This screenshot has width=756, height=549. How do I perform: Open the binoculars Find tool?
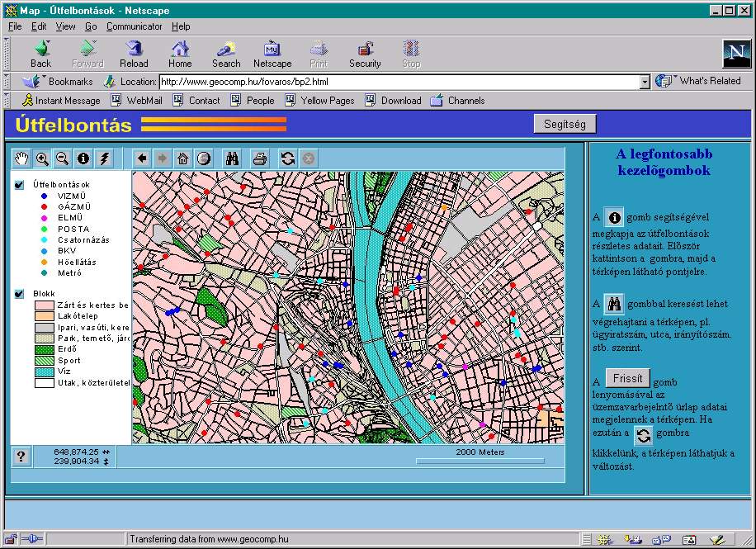coord(233,159)
